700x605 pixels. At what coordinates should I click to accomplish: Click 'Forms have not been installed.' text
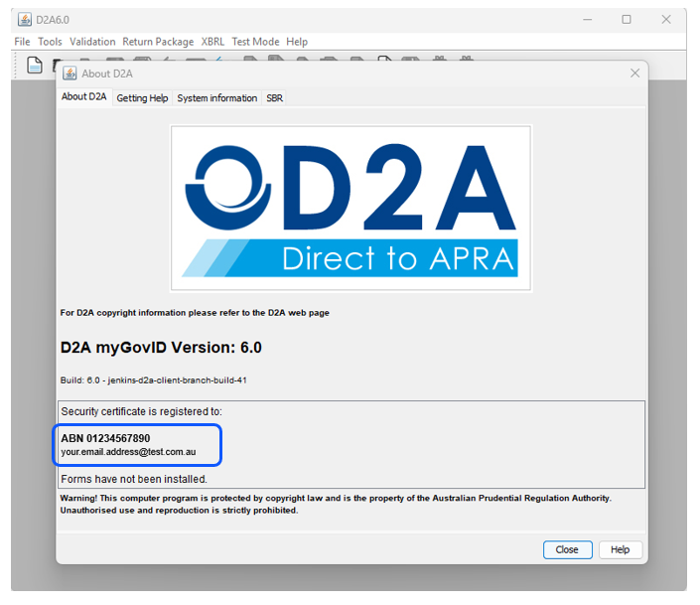click(x=134, y=479)
